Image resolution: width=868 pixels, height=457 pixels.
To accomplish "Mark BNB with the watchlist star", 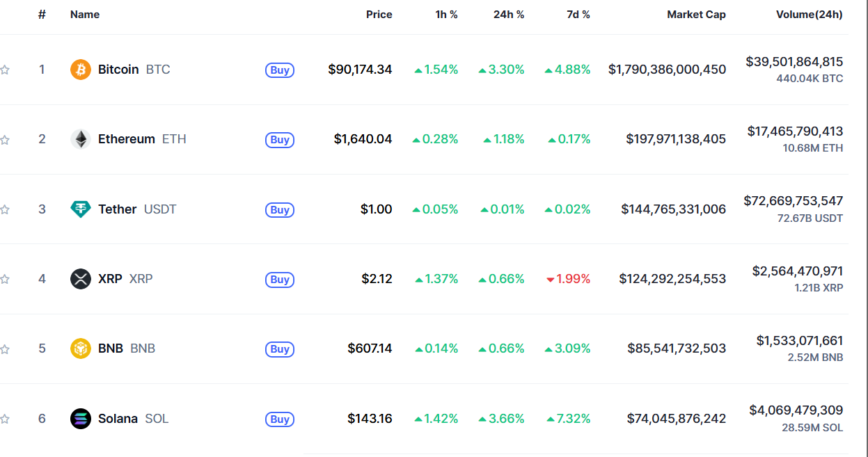I will pyautogui.click(x=5, y=349).
